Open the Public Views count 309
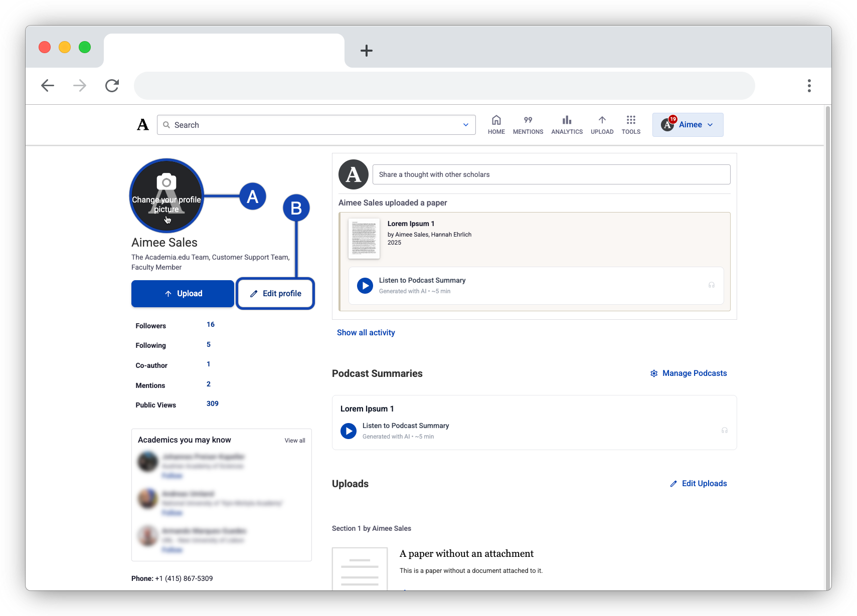This screenshot has height=616, width=857. 213,404
